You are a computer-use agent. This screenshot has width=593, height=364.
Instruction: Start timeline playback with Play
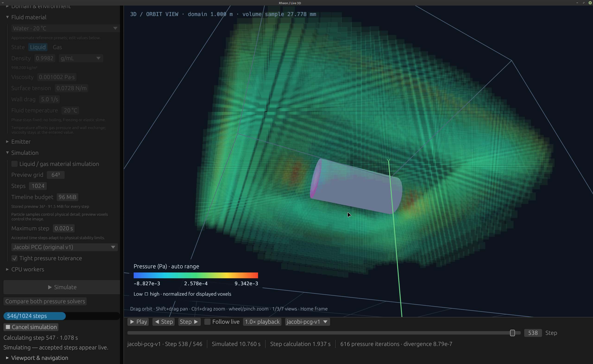138,322
